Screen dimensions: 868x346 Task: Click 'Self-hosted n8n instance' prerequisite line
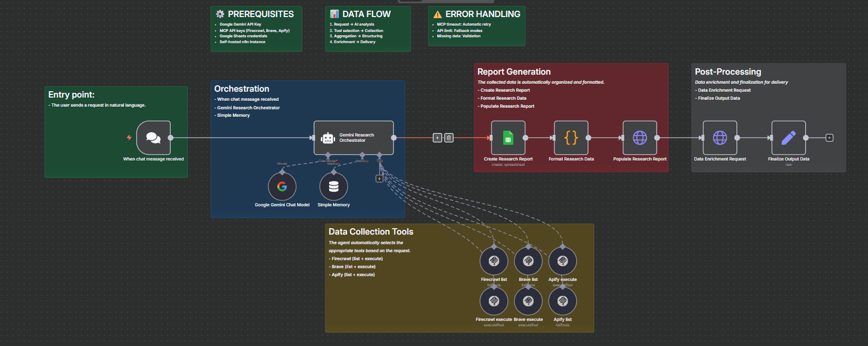tap(242, 42)
